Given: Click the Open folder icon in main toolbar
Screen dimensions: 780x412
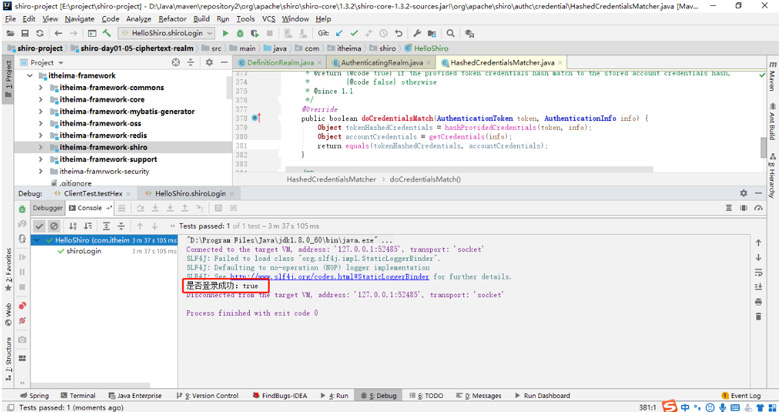Looking at the screenshot, I should (x=10, y=33).
